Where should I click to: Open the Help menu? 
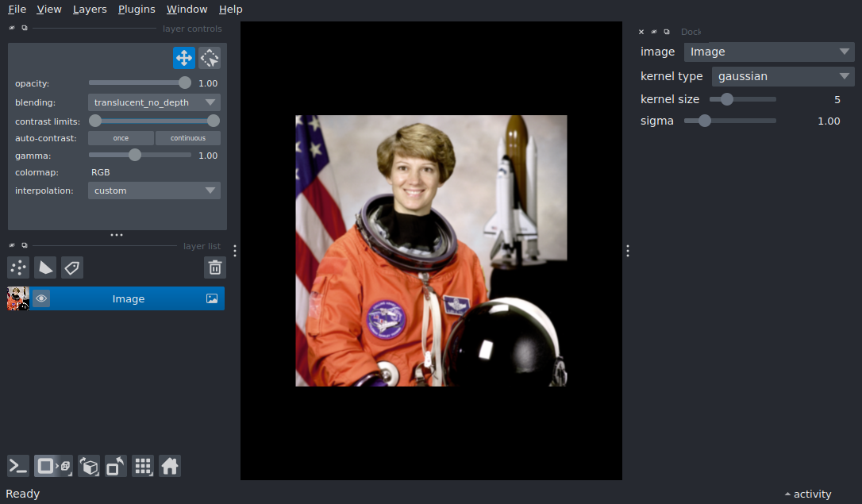[x=230, y=10]
